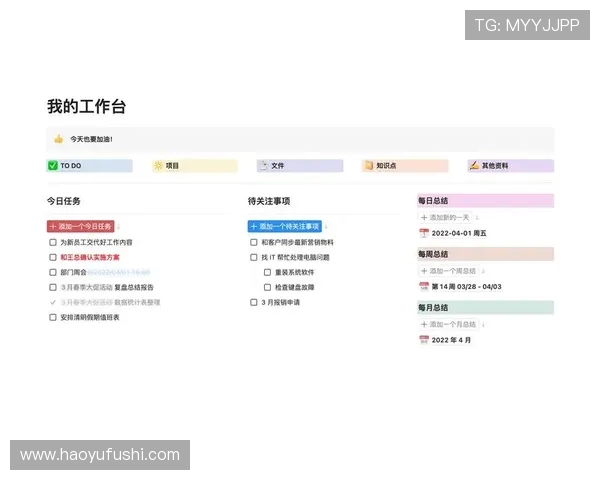Click the thumbs-up emoji in the callout
This screenshot has width=600, height=480.
click(x=59, y=139)
